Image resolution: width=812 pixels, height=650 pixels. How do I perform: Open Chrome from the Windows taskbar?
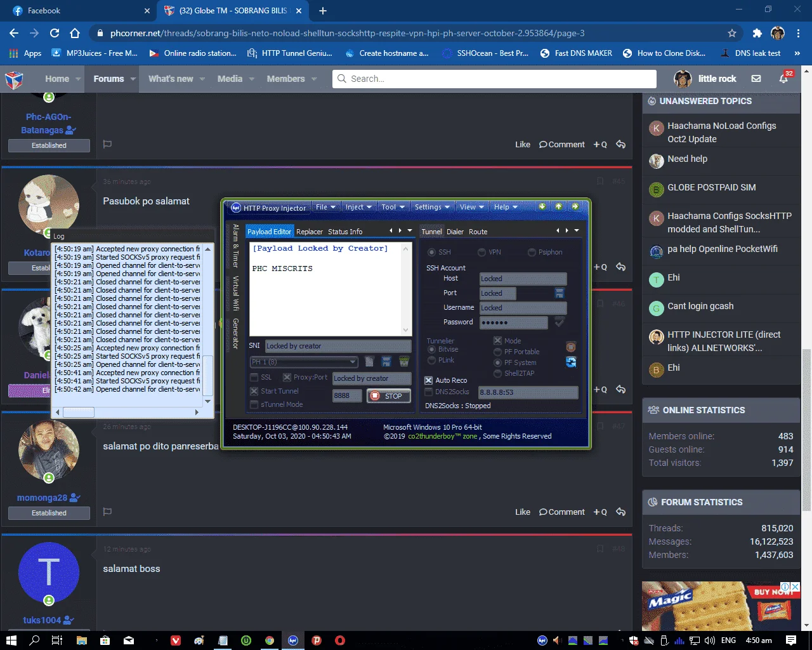pos(270,640)
